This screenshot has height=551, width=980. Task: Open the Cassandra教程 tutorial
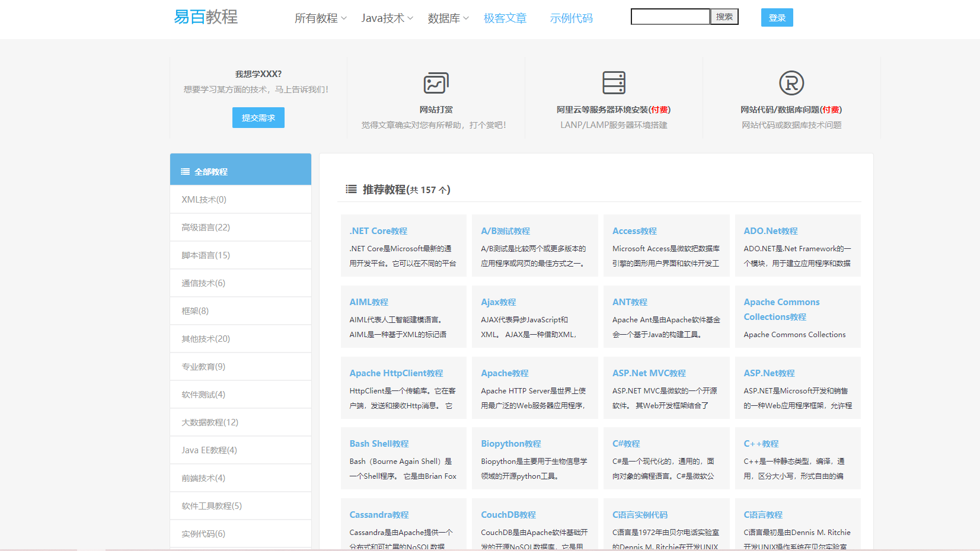tap(379, 515)
